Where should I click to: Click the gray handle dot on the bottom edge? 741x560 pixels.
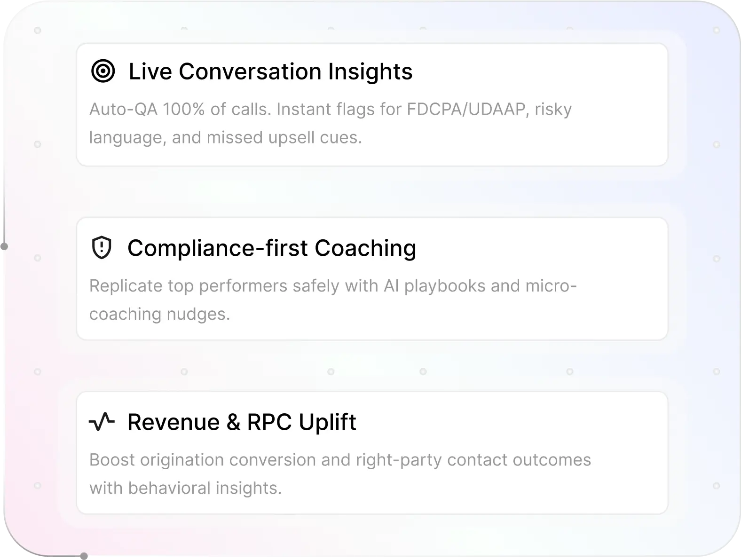84,556
